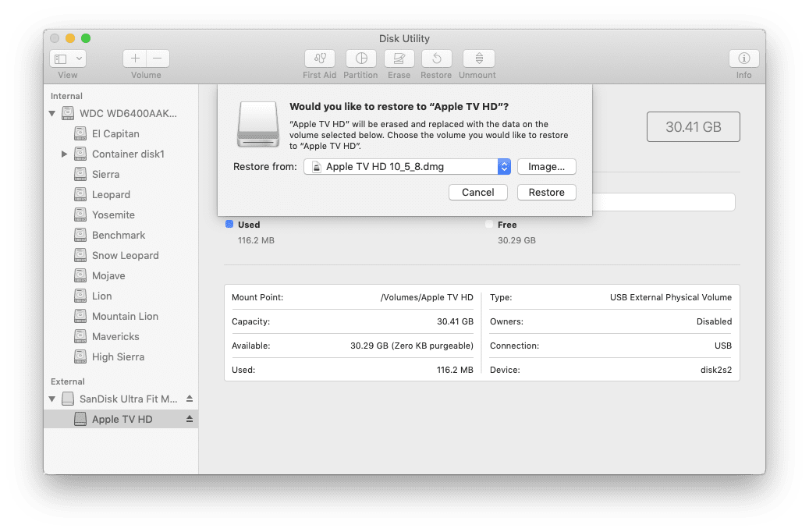Open the Partition tool
Image resolution: width=809 pixels, height=532 pixels.
point(360,59)
